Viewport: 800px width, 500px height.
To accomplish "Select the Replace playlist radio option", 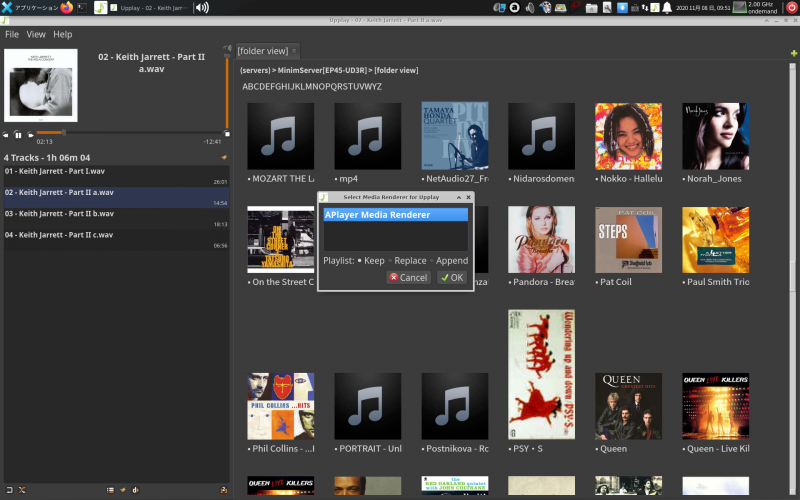I will pos(407,261).
